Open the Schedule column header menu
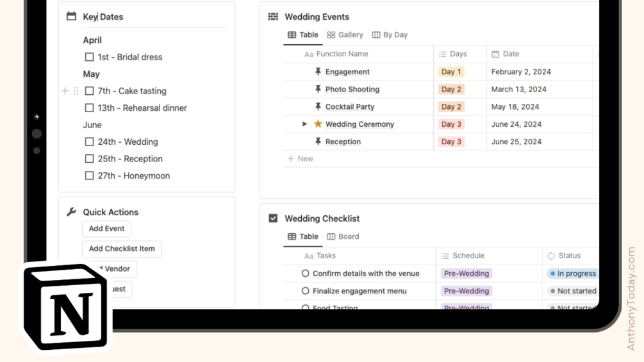644x362 pixels. click(x=468, y=256)
